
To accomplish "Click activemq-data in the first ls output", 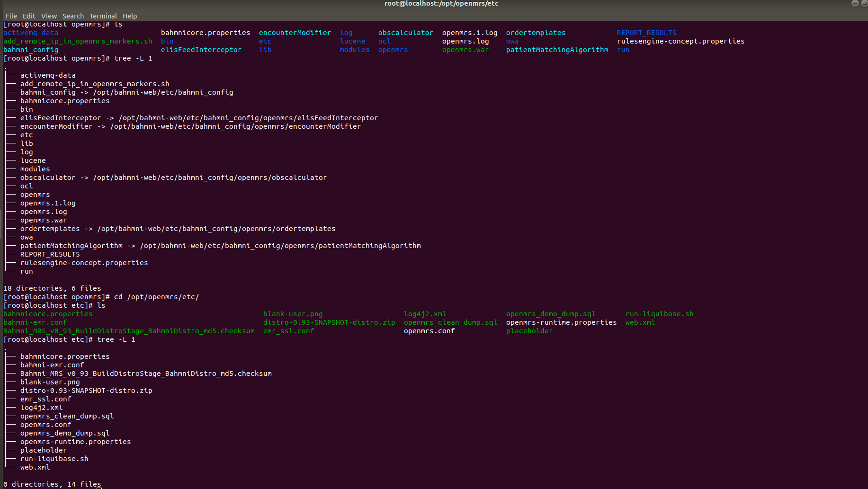I will tap(31, 33).
